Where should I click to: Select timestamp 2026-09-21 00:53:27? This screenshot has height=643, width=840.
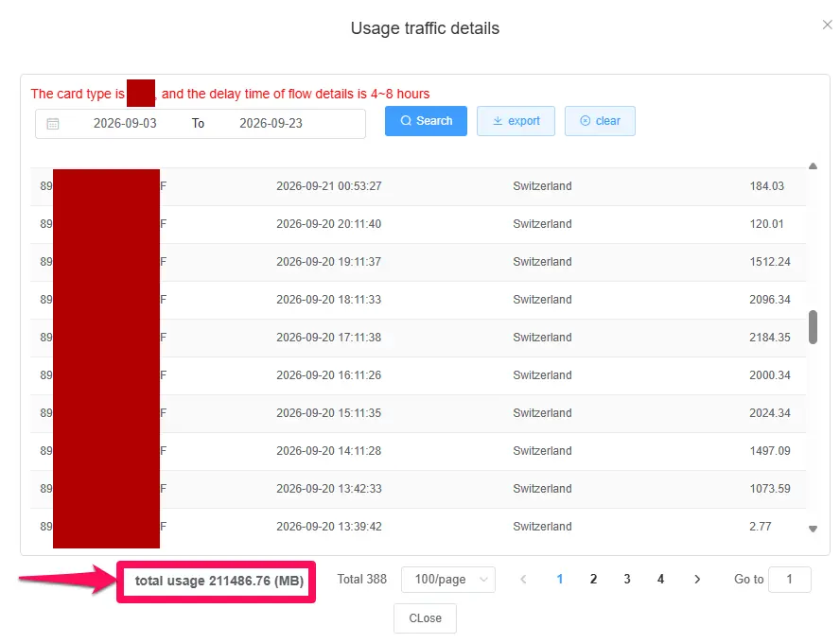point(329,186)
